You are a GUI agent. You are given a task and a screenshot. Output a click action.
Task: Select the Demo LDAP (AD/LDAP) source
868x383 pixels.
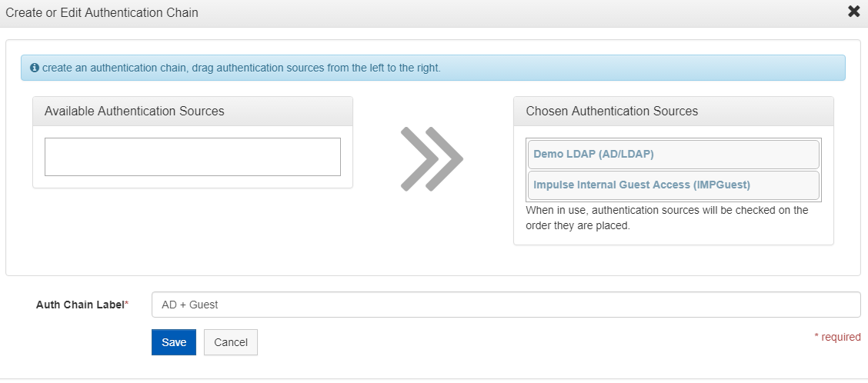pyautogui.click(x=673, y=155)
